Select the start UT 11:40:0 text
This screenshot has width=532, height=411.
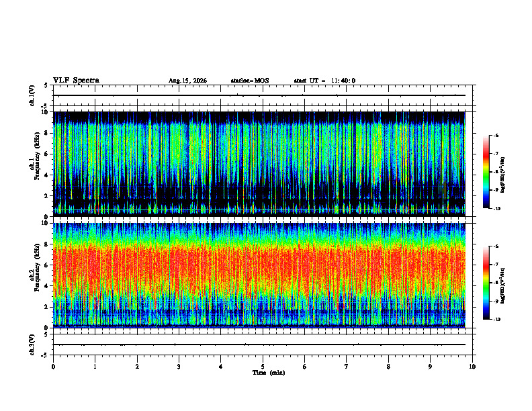coord(324,81)
